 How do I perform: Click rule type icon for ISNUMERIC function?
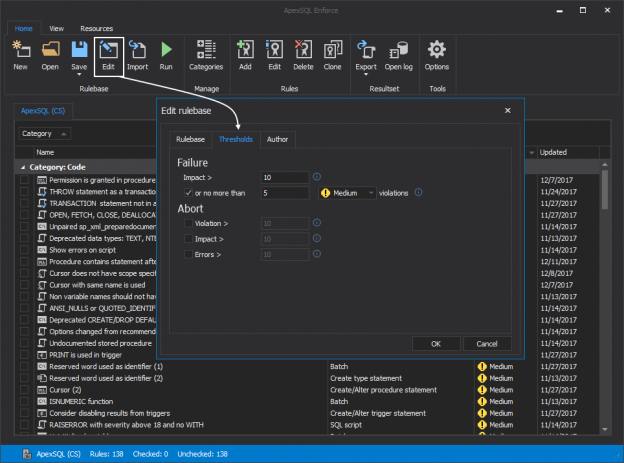point(42,401)
